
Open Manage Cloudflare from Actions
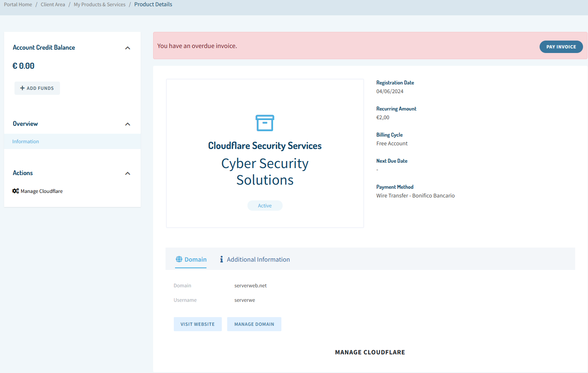41,191
